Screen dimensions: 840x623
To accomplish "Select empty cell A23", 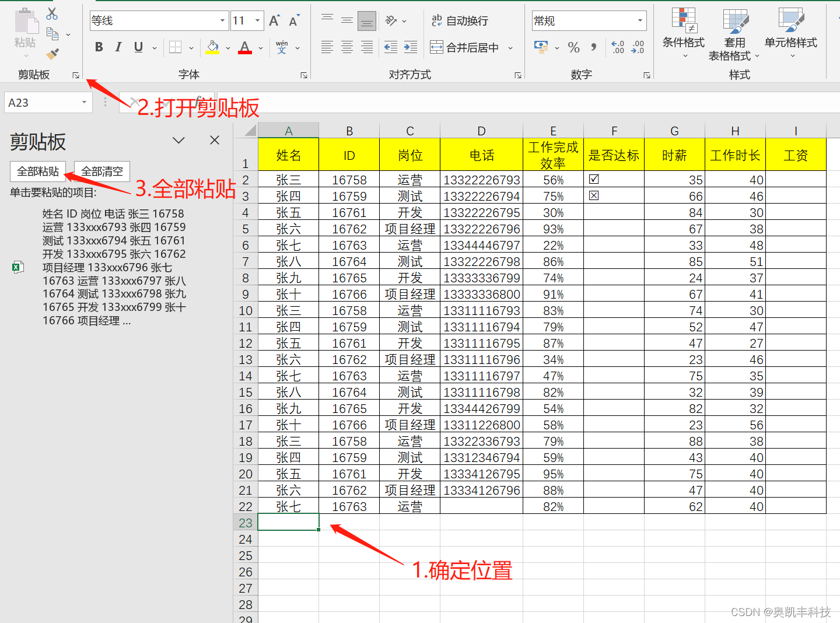I will tap(288, 522).
